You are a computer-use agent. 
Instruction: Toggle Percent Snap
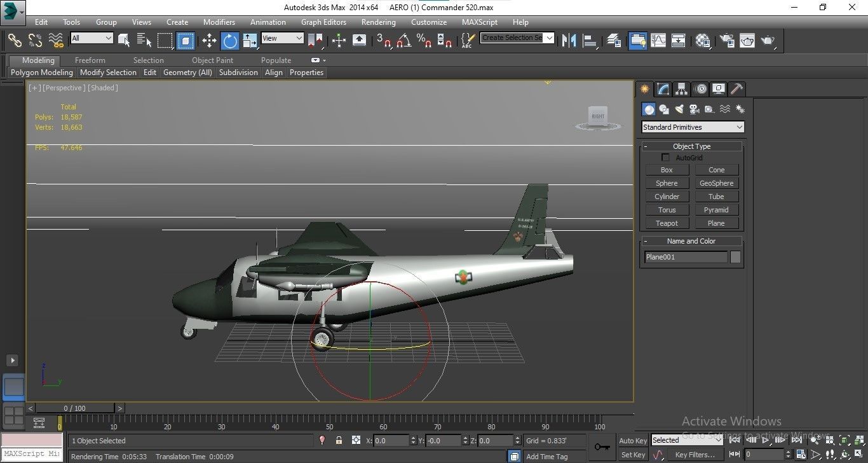424,40
